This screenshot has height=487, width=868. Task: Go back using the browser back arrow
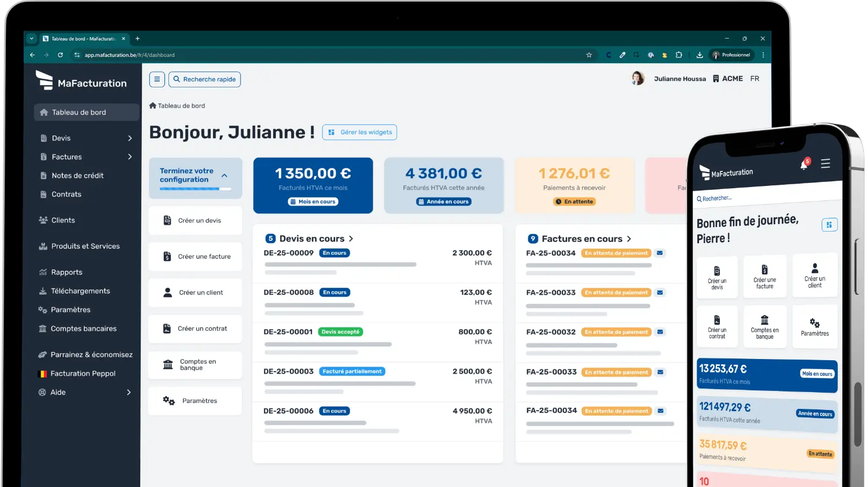click(32, 55)
